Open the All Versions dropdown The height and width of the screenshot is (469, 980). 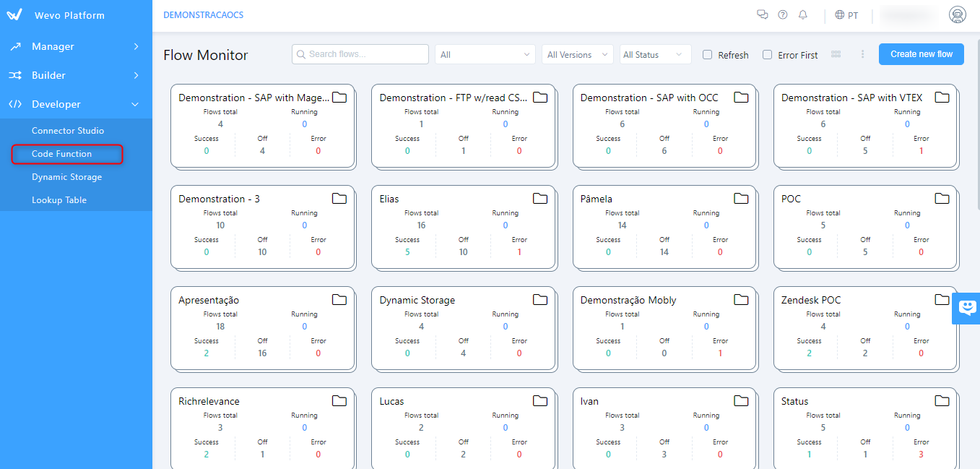(x=577, y=55)
